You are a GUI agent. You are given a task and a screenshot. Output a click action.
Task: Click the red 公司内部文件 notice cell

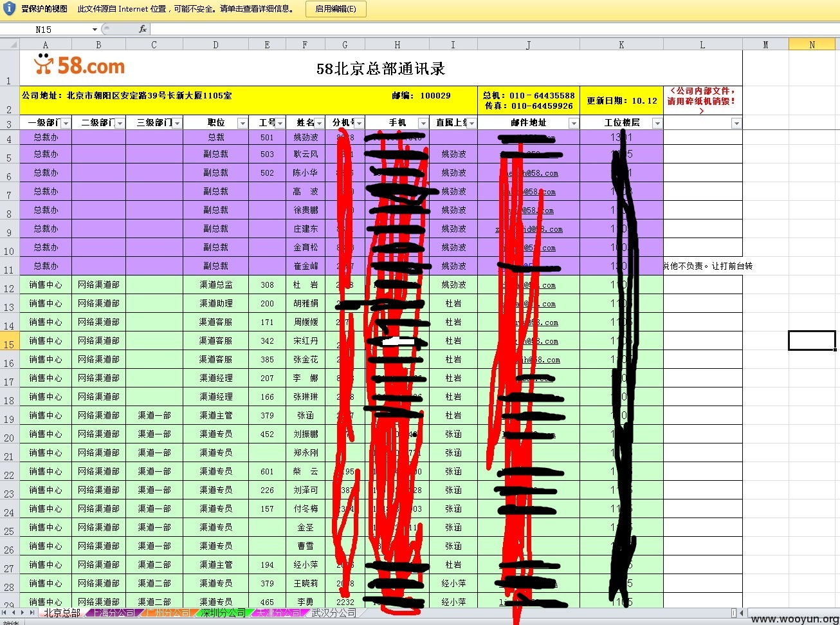click(x=702, y=100)
